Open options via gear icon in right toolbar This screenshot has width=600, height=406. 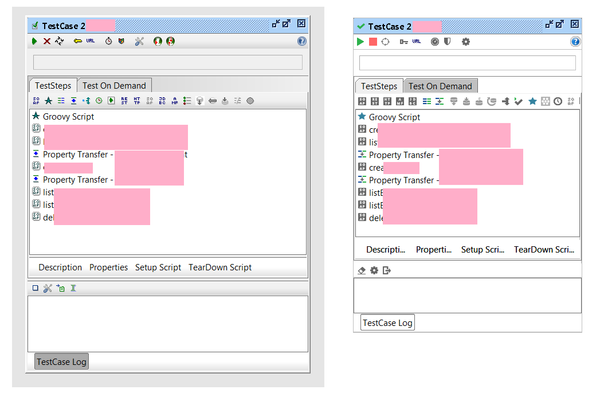465,42
